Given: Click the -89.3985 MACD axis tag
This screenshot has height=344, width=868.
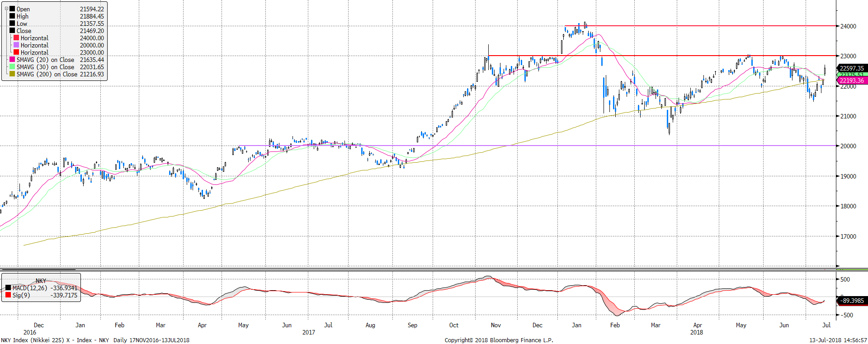Looking at the screenshot, I should pyautogui.click(x=852, y=301).
